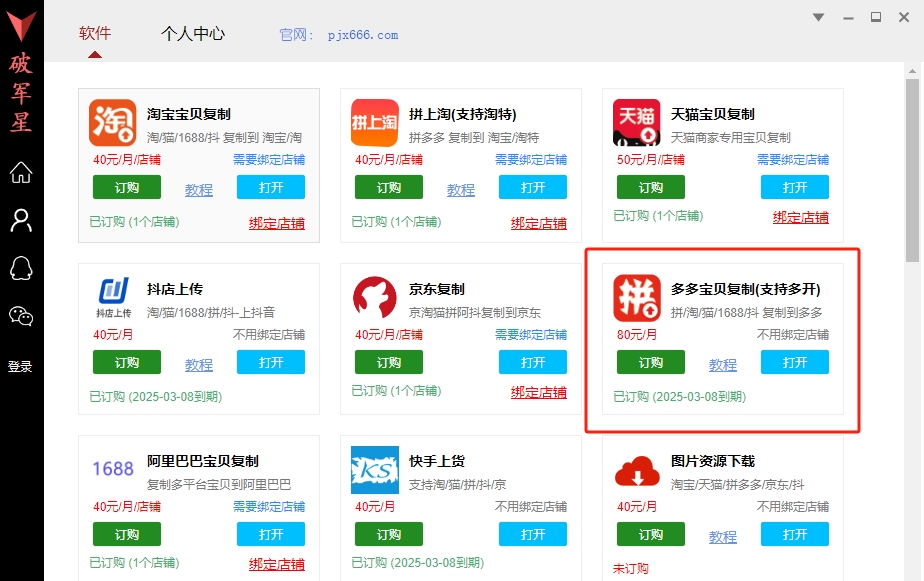The width and height of the screenshot is (924, 581).
Task: Click 打开 for 图片资源下载
Action: pyautogui.click(x=795, y=534)
